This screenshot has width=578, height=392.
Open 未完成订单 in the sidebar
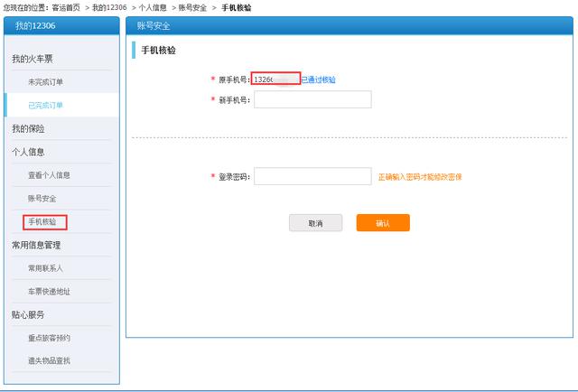[x=46, y=82]
